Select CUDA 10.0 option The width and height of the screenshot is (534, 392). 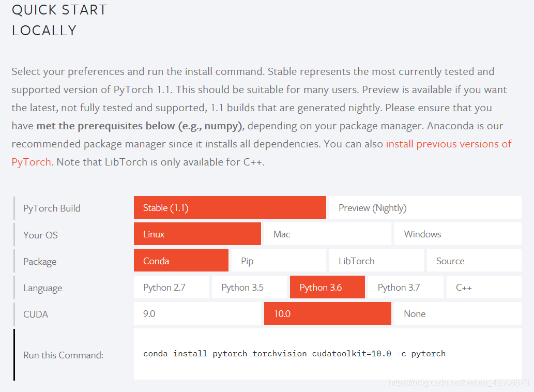point(328,313)
